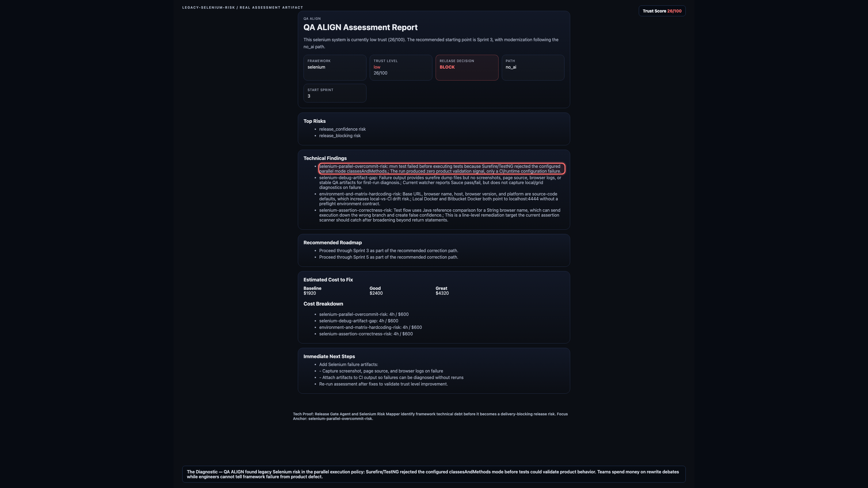This screenshot has width=868, height=488.
Task: Click the environment-and-matrix-hardcoding-risk finding
Action: [439, 199]
